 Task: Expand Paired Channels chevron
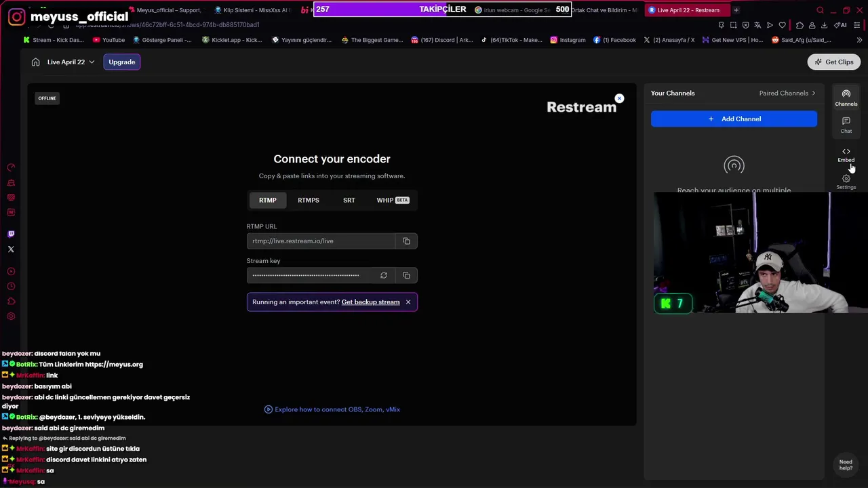click(x=814, y=93)
